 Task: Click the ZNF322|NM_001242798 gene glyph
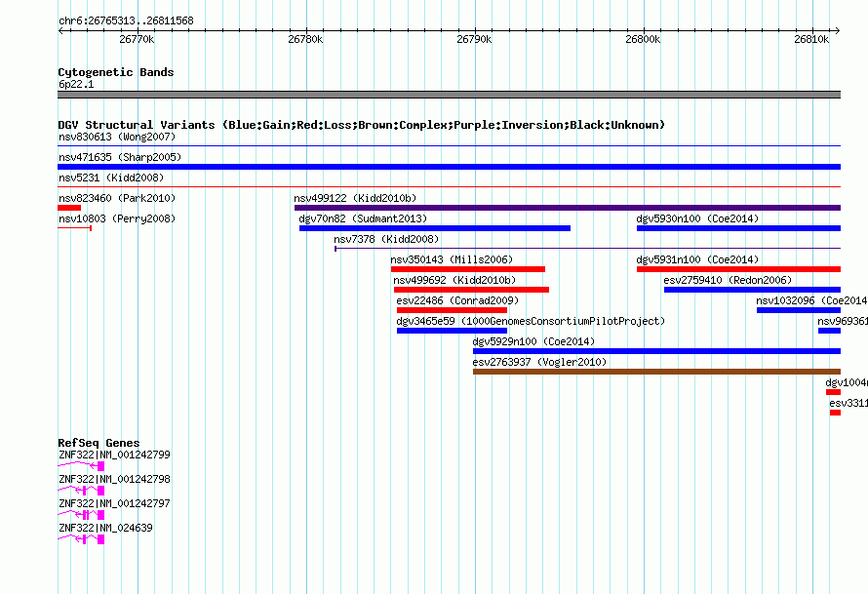81,491
